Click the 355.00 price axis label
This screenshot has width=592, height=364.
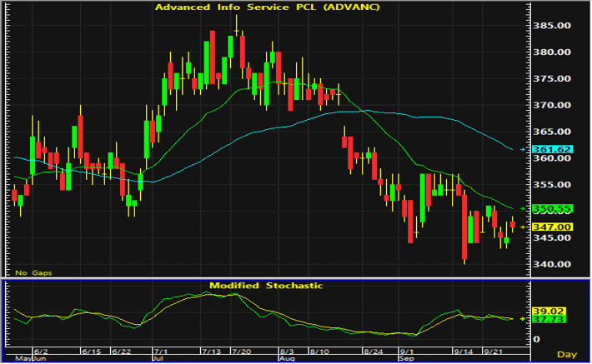coord(552,185)
